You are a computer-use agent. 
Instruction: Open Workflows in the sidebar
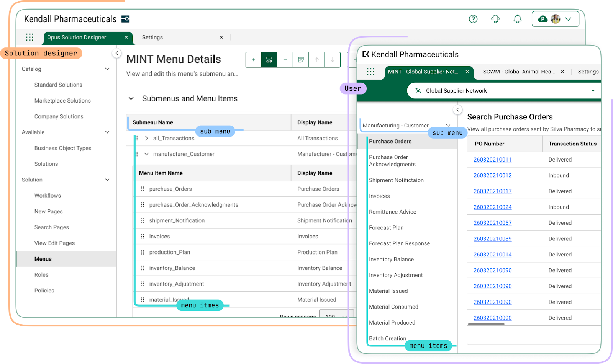pyautogui.click(x=48, y=196)
